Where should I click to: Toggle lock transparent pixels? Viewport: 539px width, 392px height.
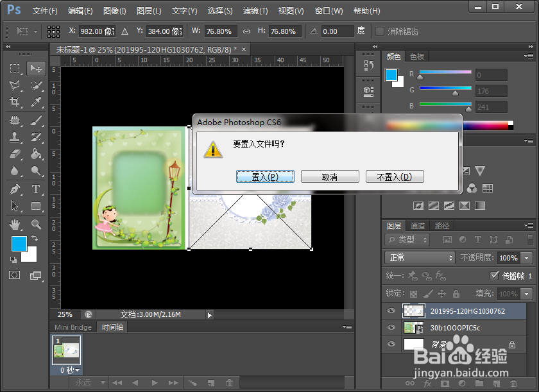[413, 294]
